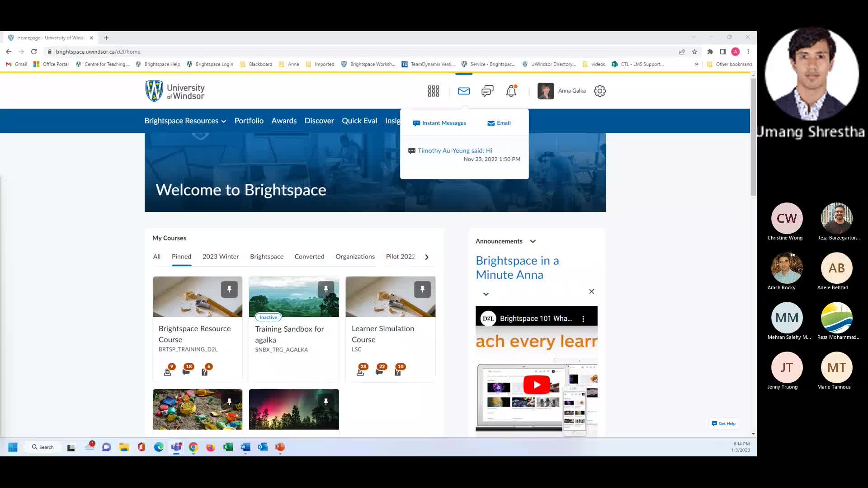Select the All courses tab
This screenshot has width=868, height=488.
157,257
